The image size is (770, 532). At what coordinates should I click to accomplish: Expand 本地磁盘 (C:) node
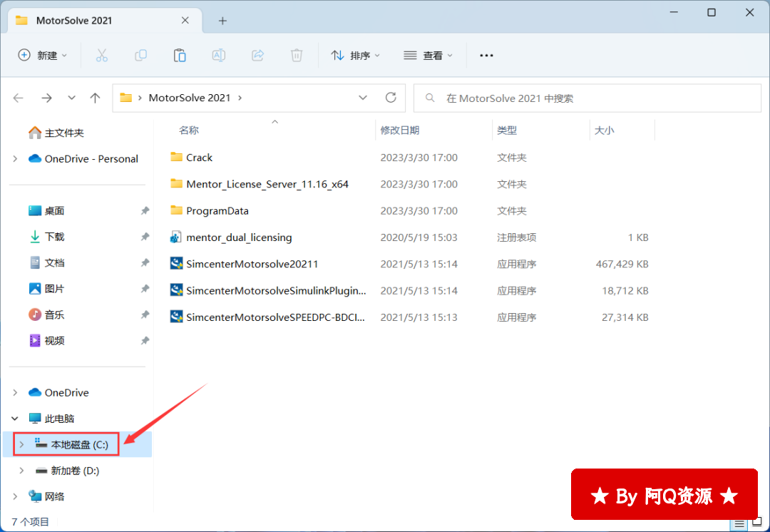(21, 444)
